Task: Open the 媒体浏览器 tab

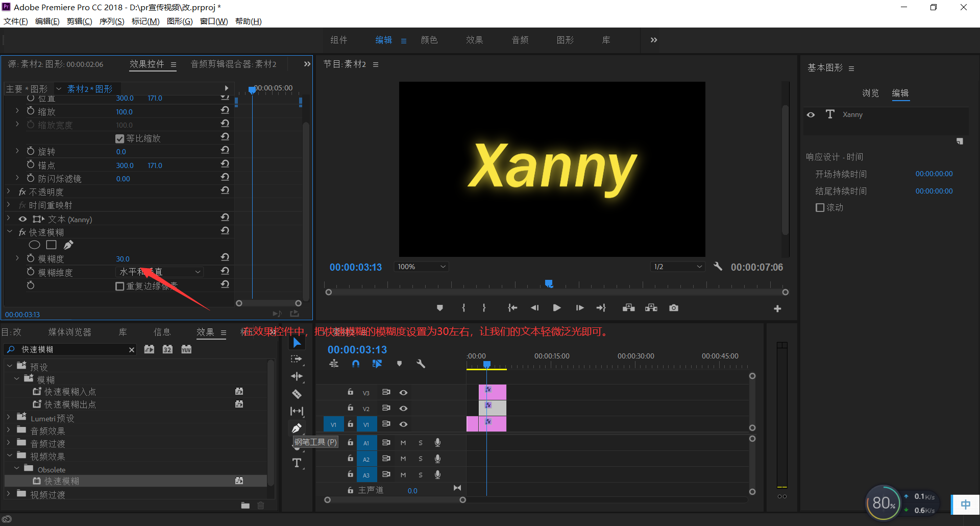Action: pos(70,332)
